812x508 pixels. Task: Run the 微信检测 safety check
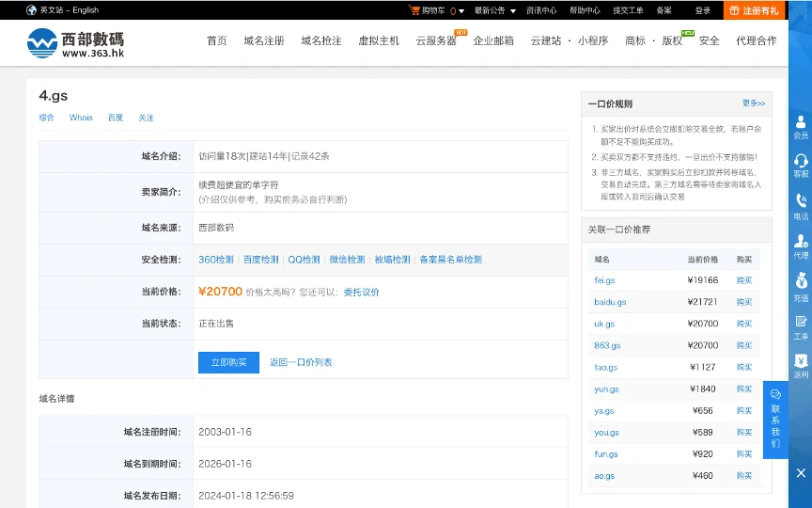pyautogui.click(x=347, y=260)
